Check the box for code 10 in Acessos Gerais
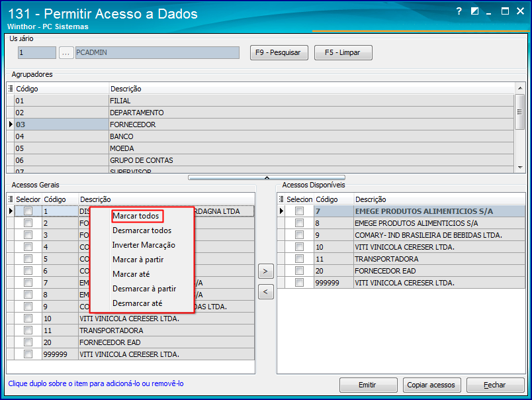The height and width of the screenshot is (400, 532). click(x=28, y=319)
